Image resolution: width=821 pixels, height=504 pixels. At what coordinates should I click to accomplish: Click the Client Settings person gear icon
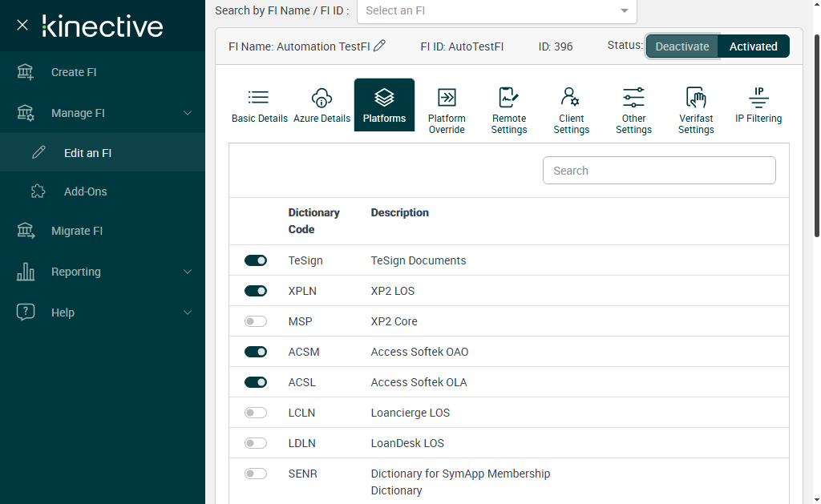tap(570, 97)
